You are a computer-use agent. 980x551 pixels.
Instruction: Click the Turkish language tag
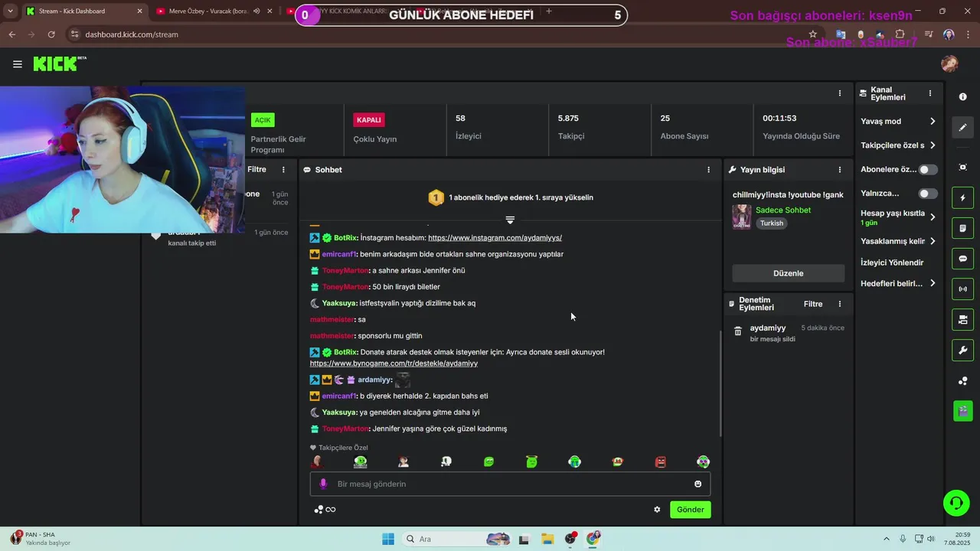click(772, 223)
